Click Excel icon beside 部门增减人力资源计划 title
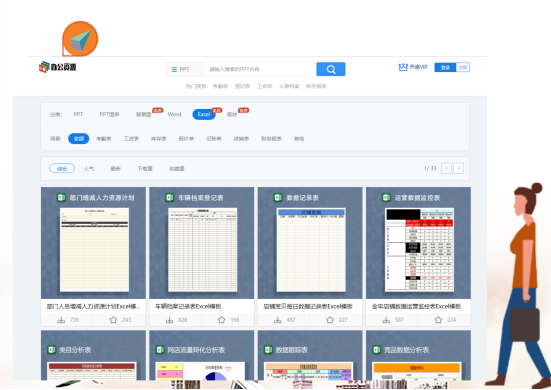The width and height of the screenshot is (551, 390). click(x=61, y=197)
